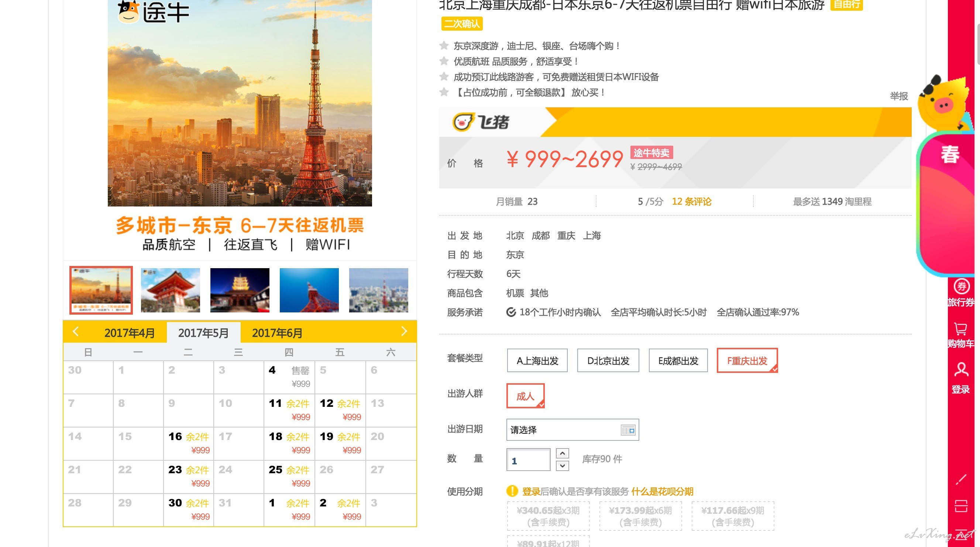Select the first Tokyo Tower sunset thumbnail
980x547 pixels.
[101, 290]
